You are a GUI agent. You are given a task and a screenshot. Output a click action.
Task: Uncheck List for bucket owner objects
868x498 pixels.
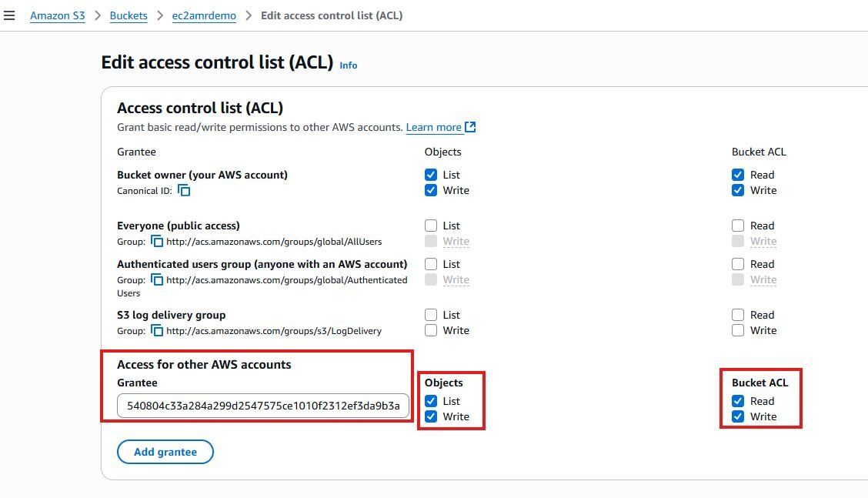431,175
